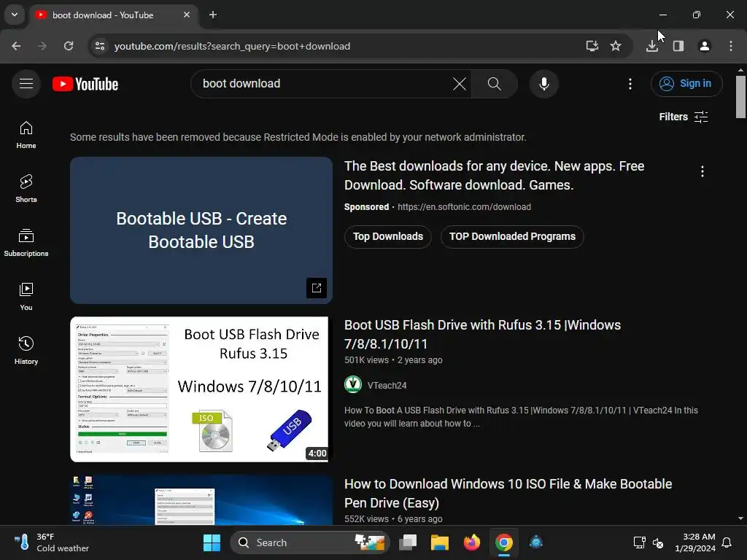
Task: Click the Bootable USB ad thumbnail
Action: [201, 230]
